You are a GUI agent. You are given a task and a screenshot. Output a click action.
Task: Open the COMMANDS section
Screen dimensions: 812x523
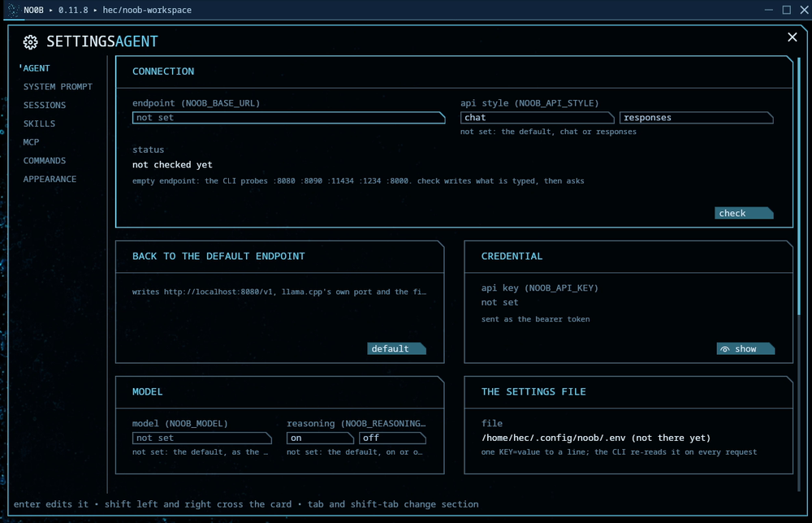(x=45, y=161)
